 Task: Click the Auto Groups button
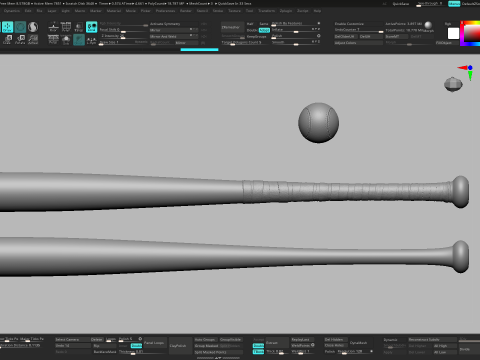(206, 339)
